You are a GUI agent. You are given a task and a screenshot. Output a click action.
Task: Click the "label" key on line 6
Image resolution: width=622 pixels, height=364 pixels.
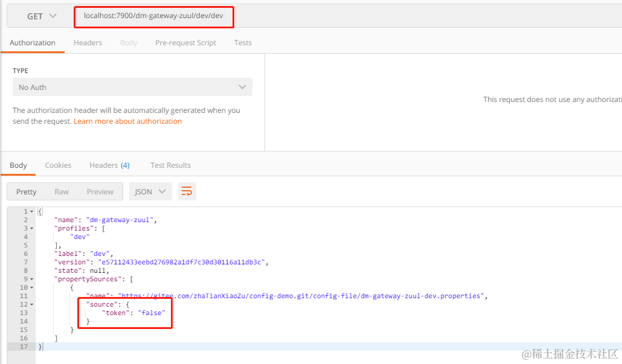click(68, 254)
